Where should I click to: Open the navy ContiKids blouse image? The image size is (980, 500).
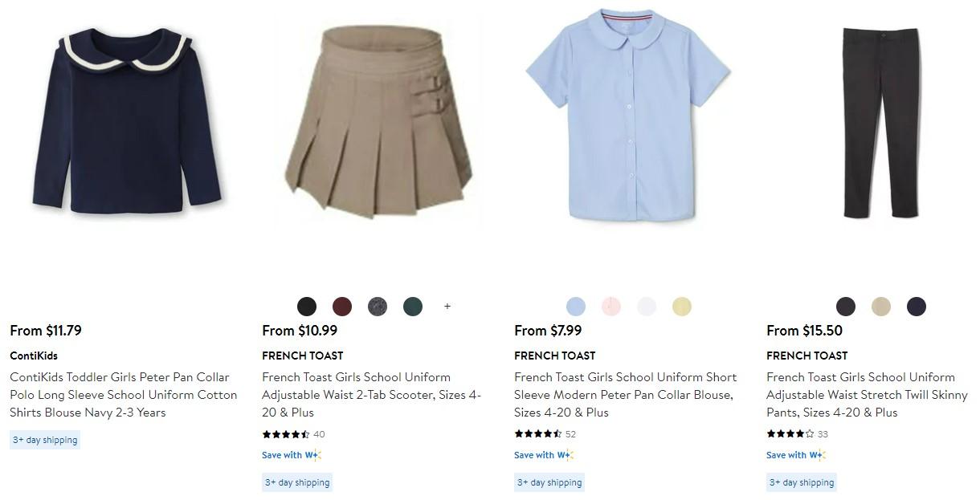(x=128, y=120)
